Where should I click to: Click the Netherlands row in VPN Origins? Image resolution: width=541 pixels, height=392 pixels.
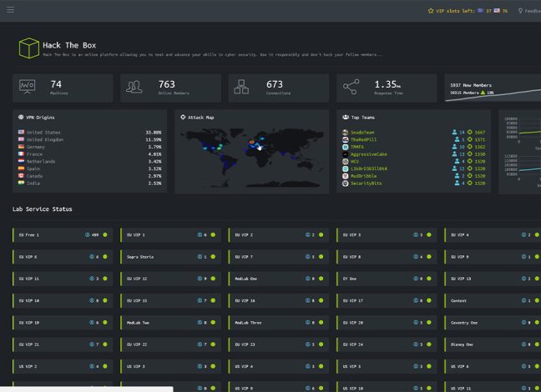89,161
